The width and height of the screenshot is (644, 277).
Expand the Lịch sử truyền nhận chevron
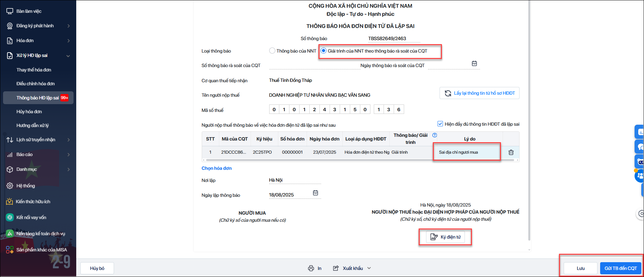pyautogui.click(x=69, y=140)
